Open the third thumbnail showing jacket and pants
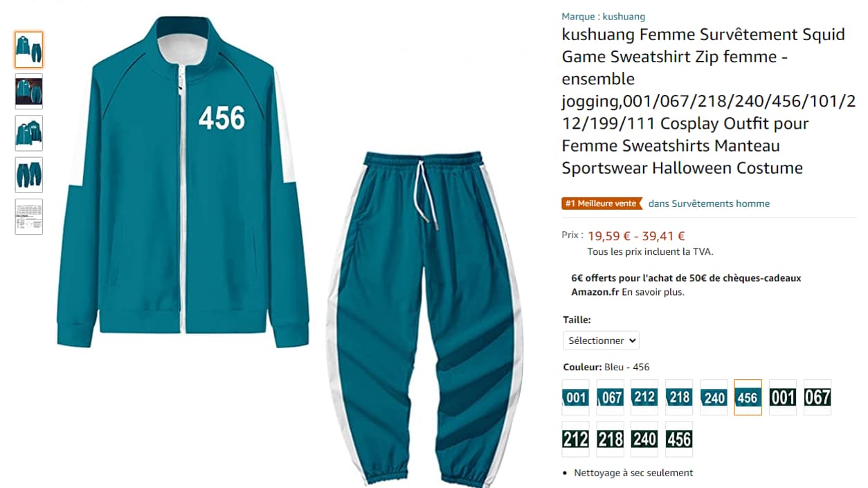The width and height of the screenshot is (868, 488). [x=28, y=133]
